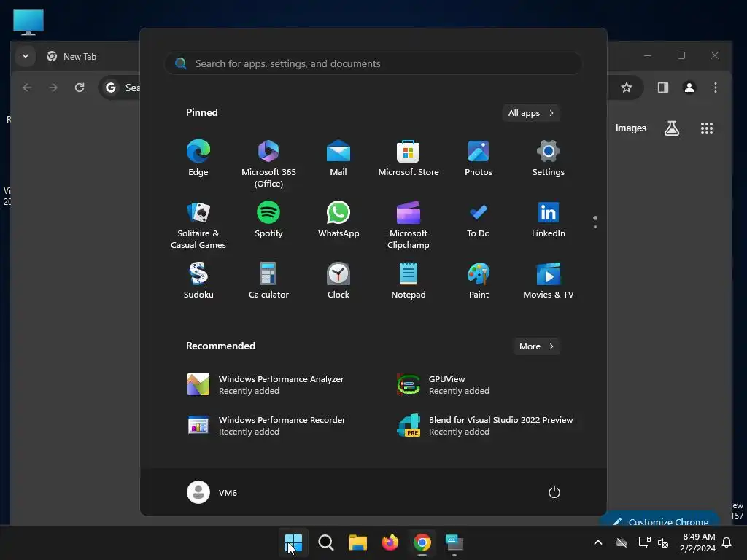Open Microsoft Clipchamp
Screen dimensions: 747x560
[x=409, y=225]
